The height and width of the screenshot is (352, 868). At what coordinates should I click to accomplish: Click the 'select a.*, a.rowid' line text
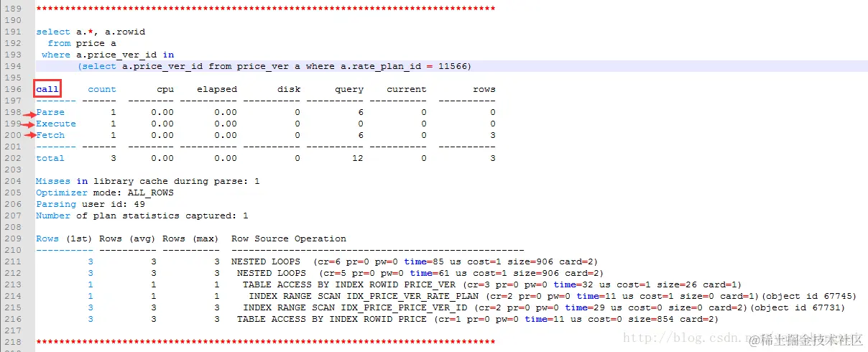(91, 32)
